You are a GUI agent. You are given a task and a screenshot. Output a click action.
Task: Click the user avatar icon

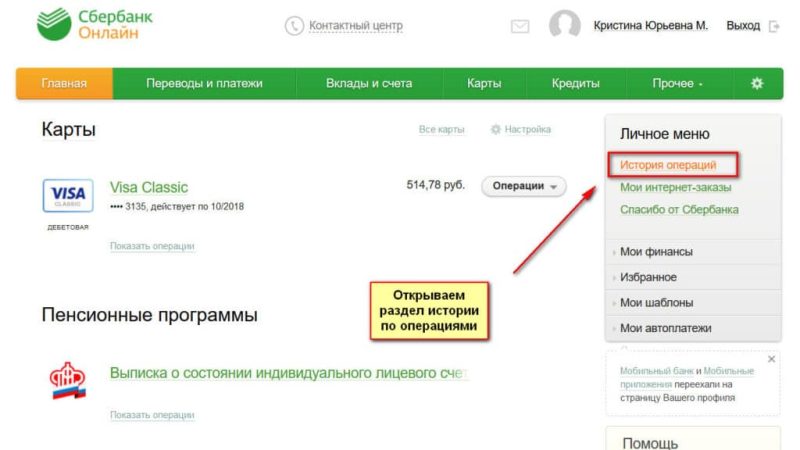click(565, 24)
